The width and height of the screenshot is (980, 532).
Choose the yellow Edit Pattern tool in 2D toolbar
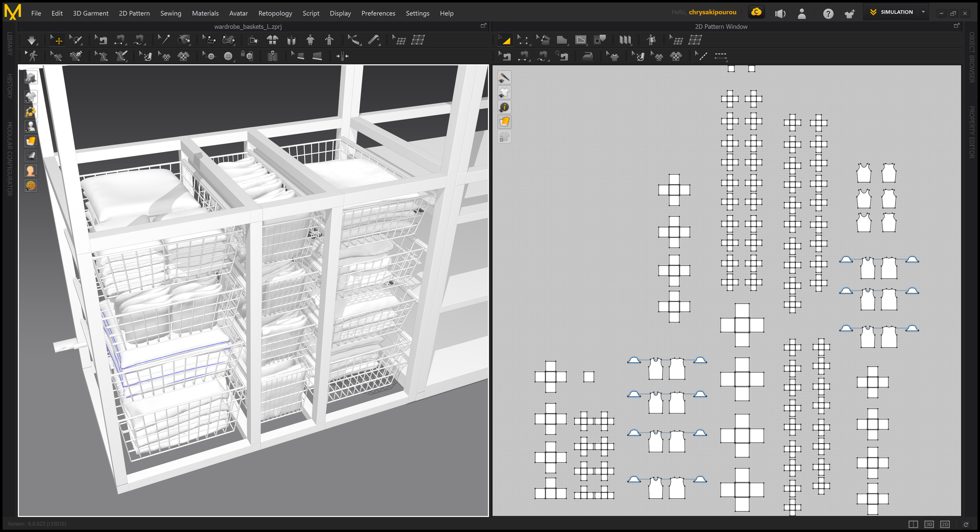pyautogui.click(x=506, y=40)
